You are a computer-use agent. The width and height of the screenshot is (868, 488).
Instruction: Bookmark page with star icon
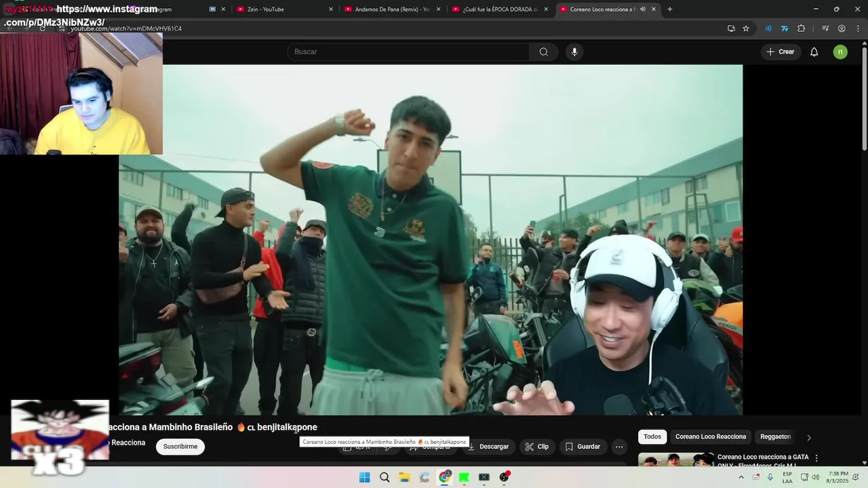[x=746, y=28]
